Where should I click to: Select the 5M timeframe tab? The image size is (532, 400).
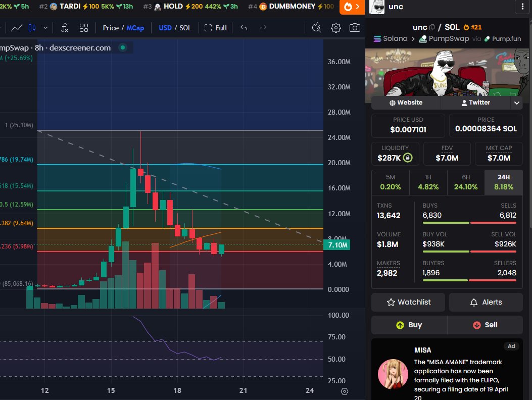(x=391, y=182)
